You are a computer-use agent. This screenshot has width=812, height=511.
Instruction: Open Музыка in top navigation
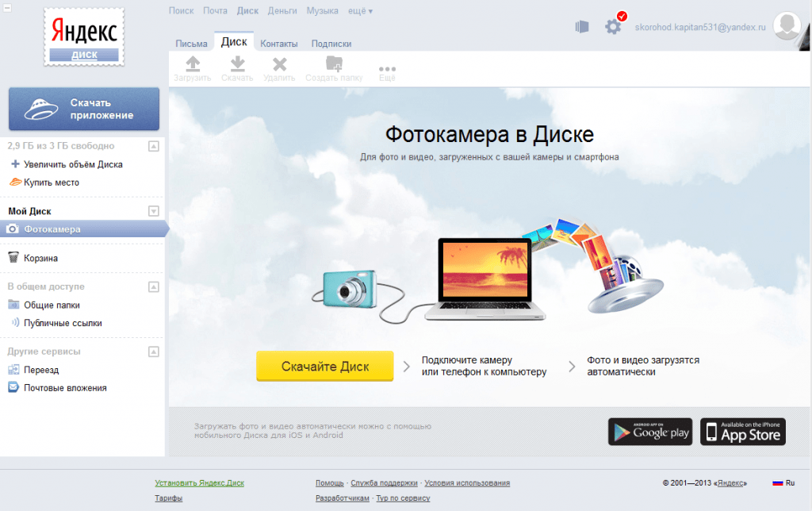click(322, 10)
